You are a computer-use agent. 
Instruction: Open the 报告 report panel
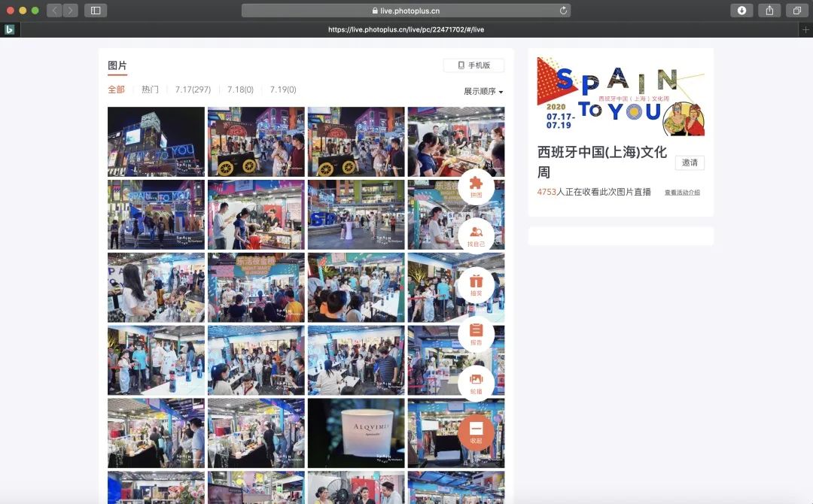coord(477,333)
